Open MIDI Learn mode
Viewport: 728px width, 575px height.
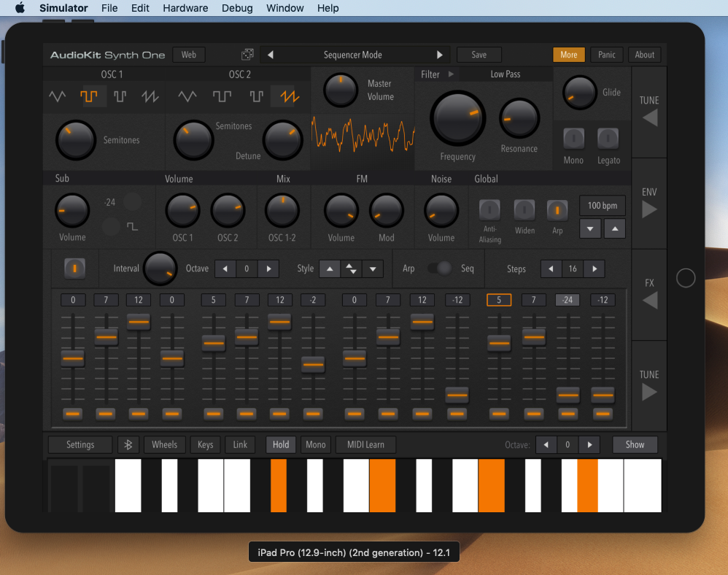[365, 444]
